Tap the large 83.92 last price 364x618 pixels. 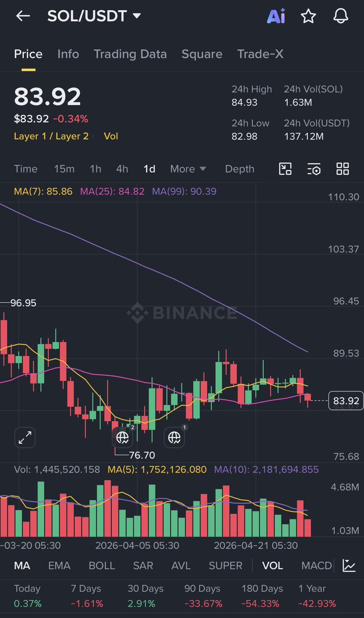point(47,96)
